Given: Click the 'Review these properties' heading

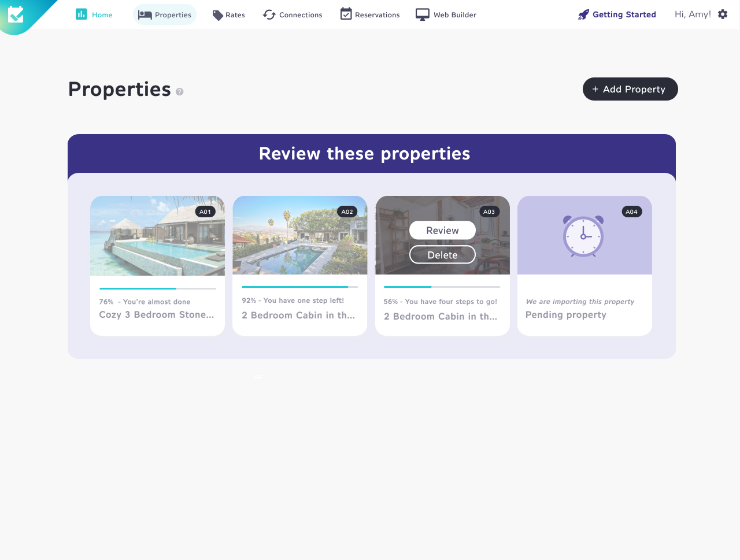Looking at the screenshot, I should coord(365,154).
